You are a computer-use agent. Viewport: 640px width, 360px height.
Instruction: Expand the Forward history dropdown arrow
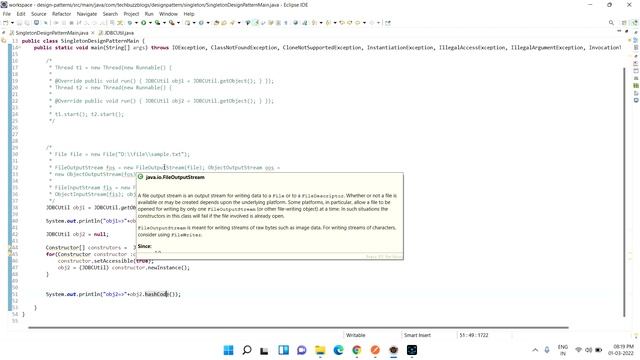click(378, 23)
